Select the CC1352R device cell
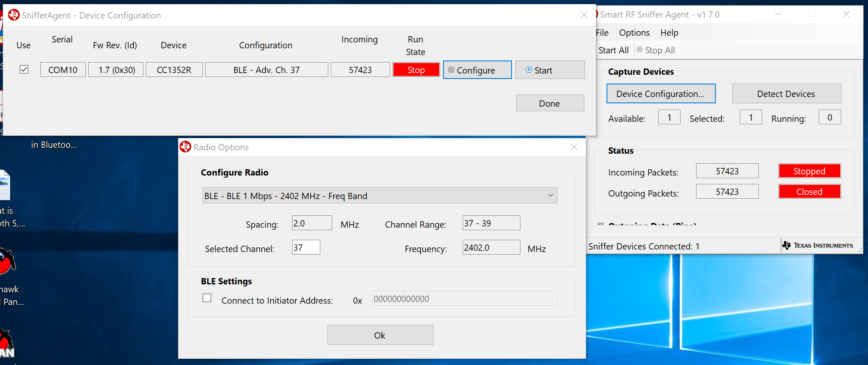 coord(174,70)
